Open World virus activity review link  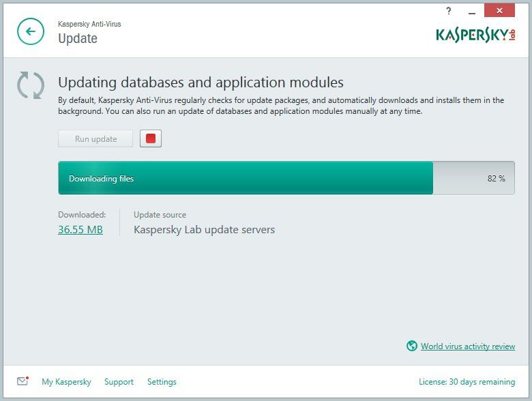coord(468,346)
